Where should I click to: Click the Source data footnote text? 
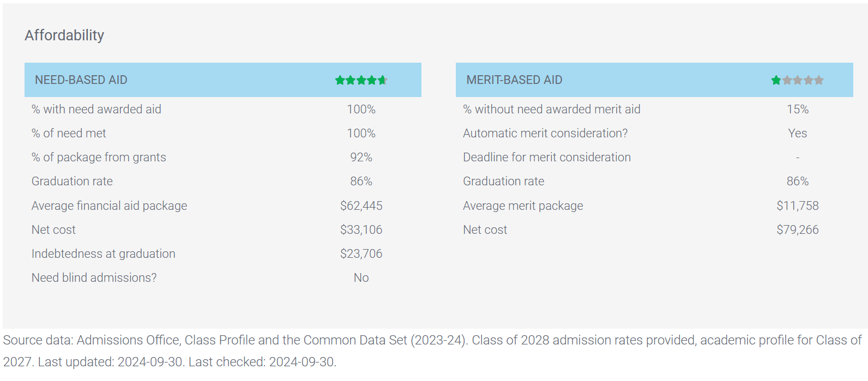(432, 351)
